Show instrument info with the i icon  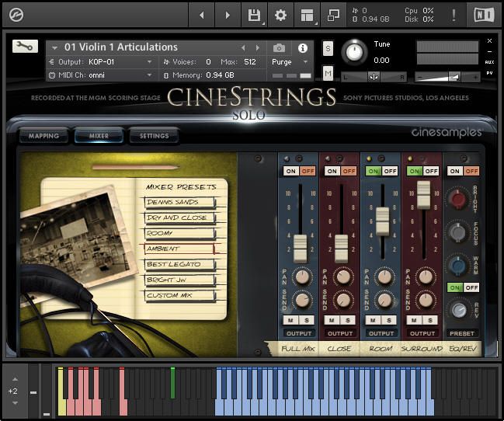click(302, 48)
